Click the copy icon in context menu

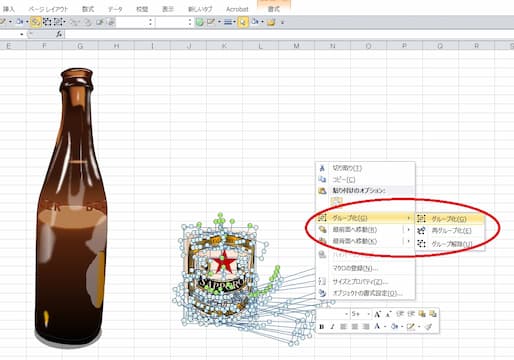[x=322, y=180]
